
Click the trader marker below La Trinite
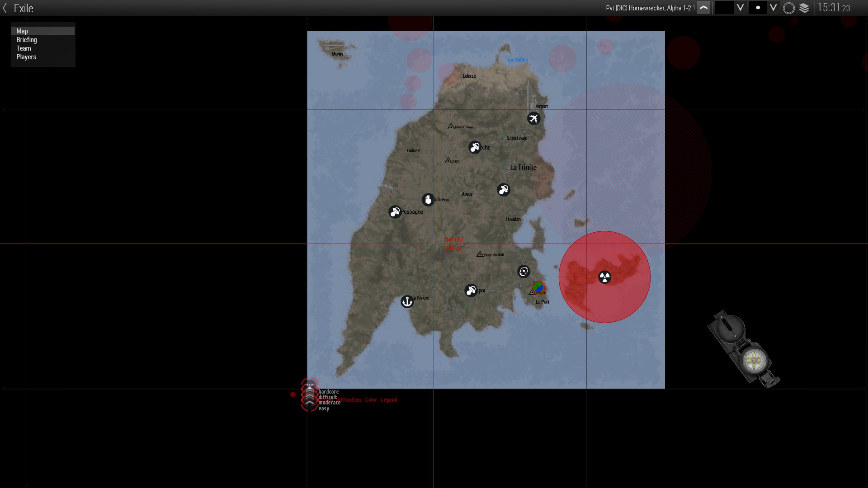pos(503,190)
